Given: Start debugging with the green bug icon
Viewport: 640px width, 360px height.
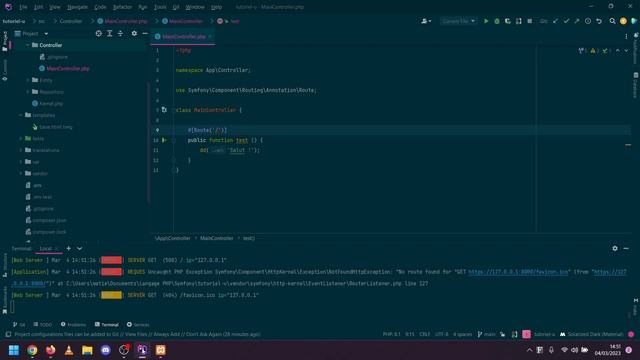Looking at the screenshot, I should tap(497, 21).
